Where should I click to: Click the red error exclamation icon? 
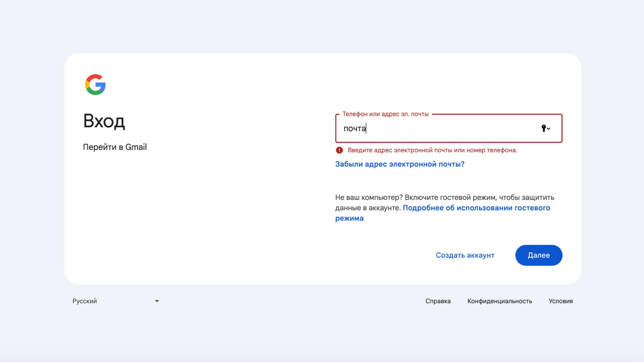[x=339, y=150]
